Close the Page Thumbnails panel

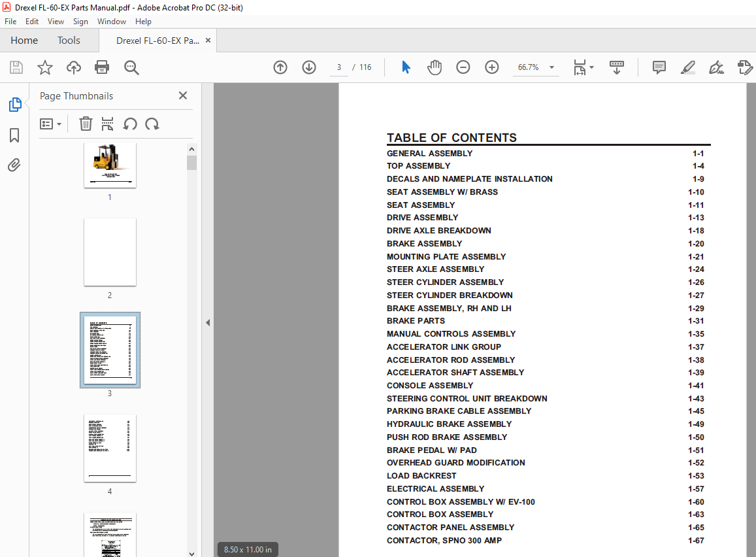183,95
